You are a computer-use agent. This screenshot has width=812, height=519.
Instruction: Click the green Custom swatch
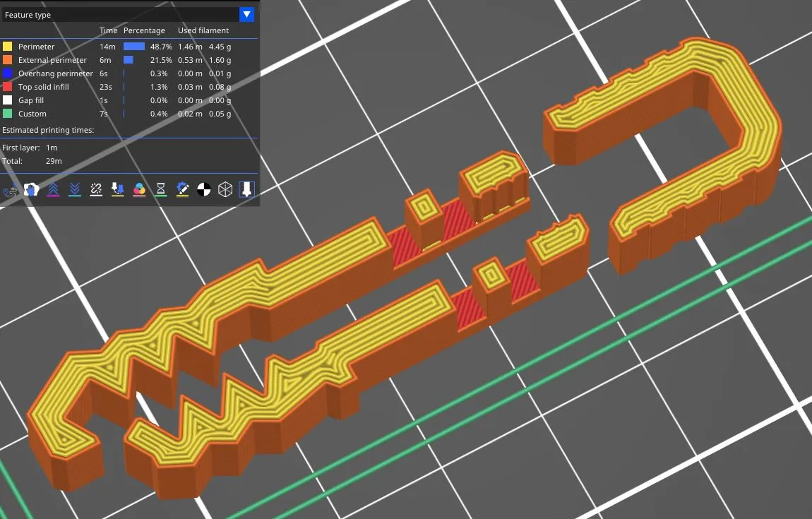click(x=7, y=114)
